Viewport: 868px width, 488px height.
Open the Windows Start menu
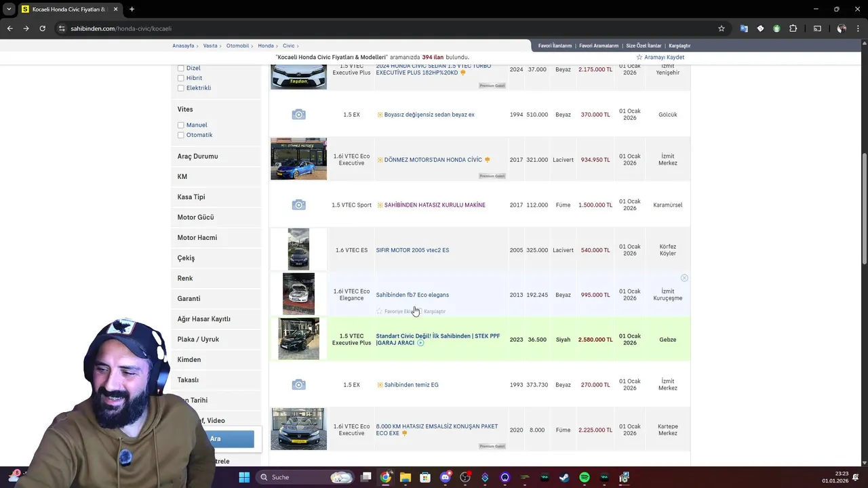click(244, 477)
